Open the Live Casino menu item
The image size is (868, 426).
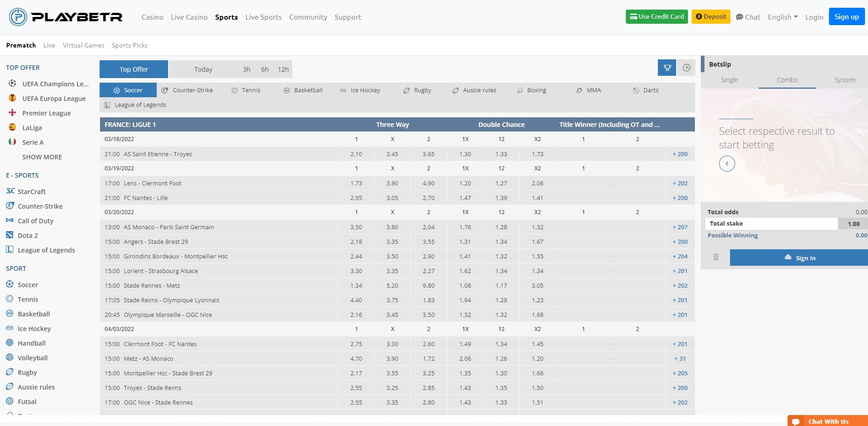pos(189,17)
